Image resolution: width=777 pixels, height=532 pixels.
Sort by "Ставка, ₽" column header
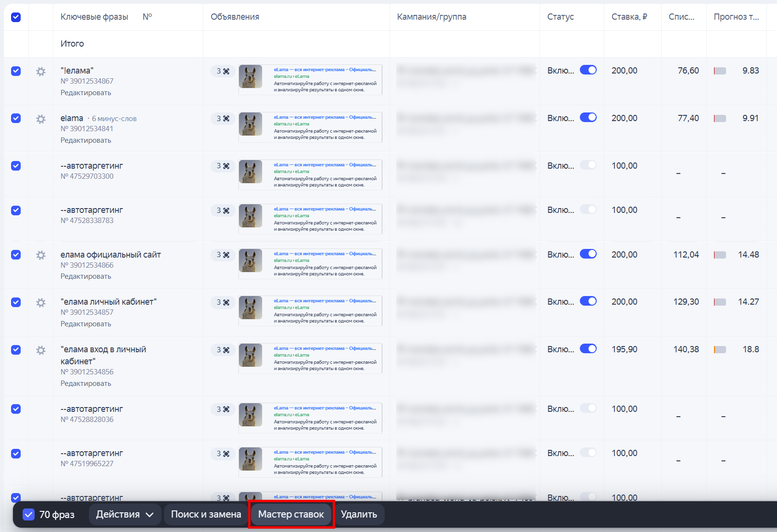629,17
